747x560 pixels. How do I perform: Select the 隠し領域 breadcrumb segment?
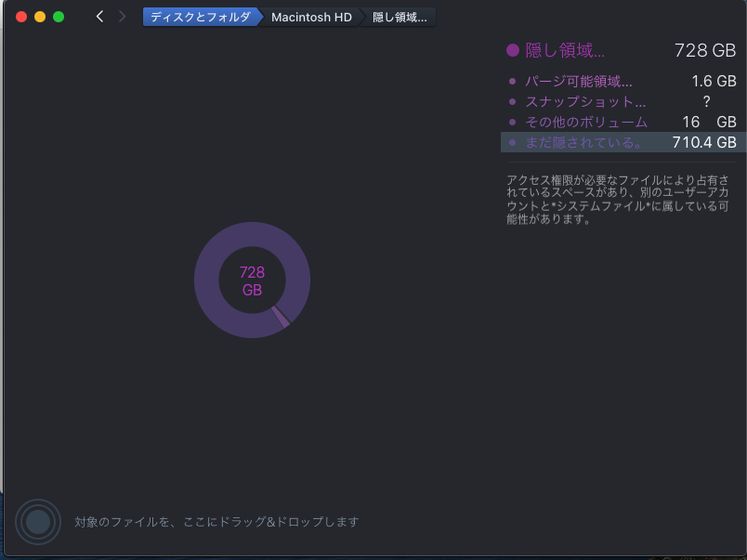tap(400, 17)
